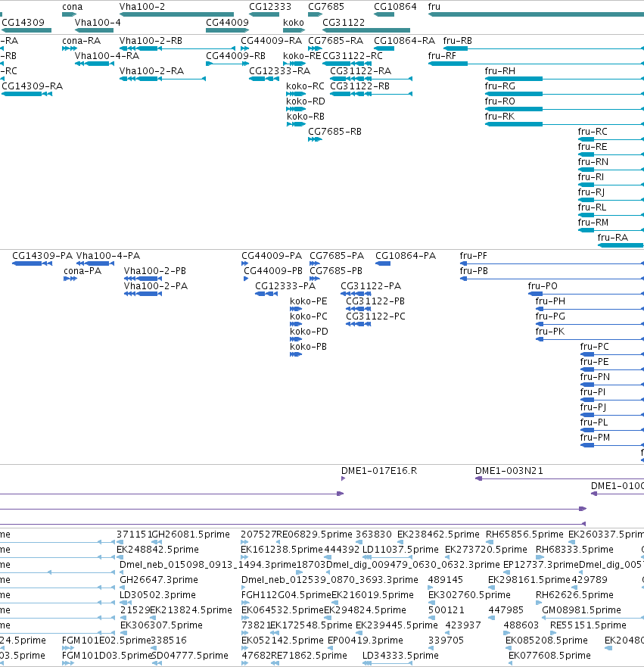Click EST GM08981.5prime
This screenshot has width=644, height=667.
pyautogui.click(x=593, y=618)
